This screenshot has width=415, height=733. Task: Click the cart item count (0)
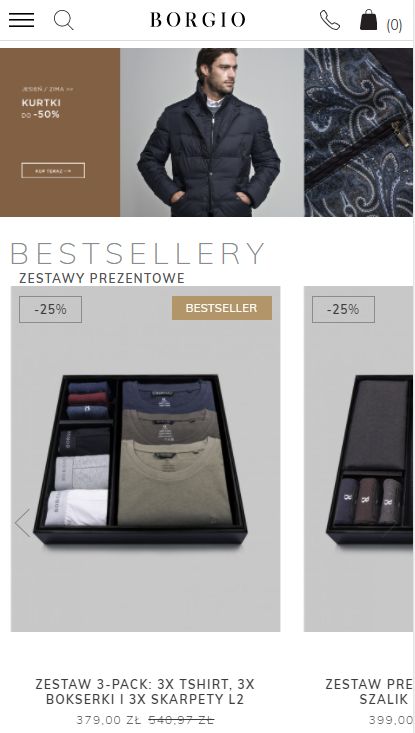[x=394, y=25]
